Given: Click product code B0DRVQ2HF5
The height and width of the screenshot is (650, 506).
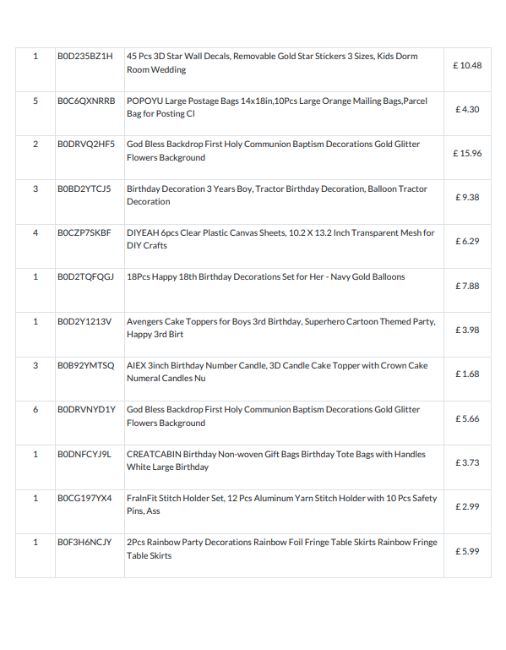Looking at the screenshot, I should click(86, 144).
